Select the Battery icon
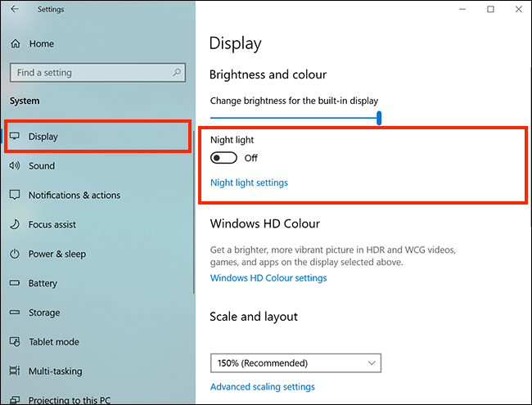 [15, 283]
